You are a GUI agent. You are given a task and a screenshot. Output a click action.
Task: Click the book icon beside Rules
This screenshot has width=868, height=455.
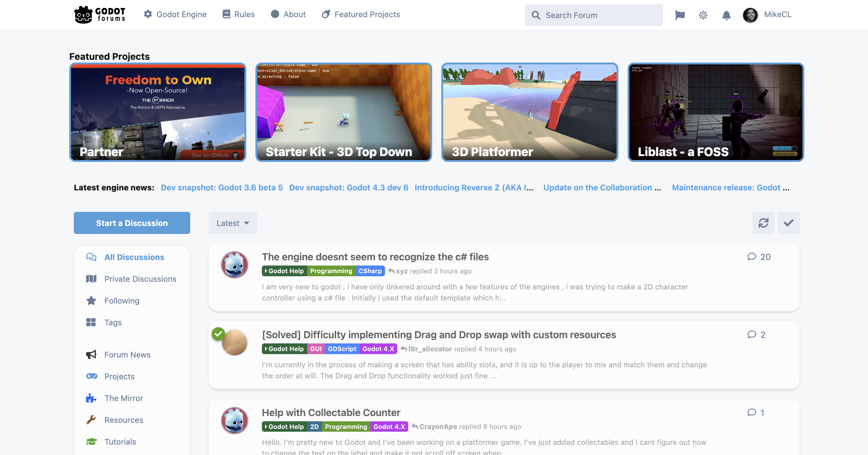pos(226,14)
